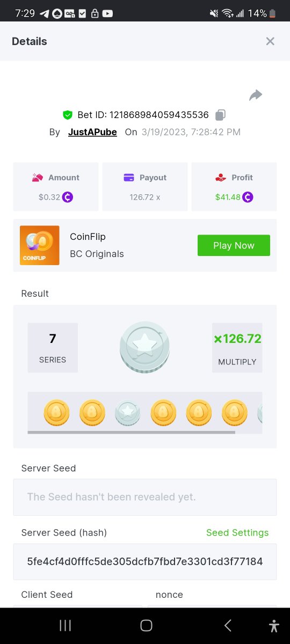Tap the unrevealed Server Seed field
The image size is (290, 644).
point(145,497)
